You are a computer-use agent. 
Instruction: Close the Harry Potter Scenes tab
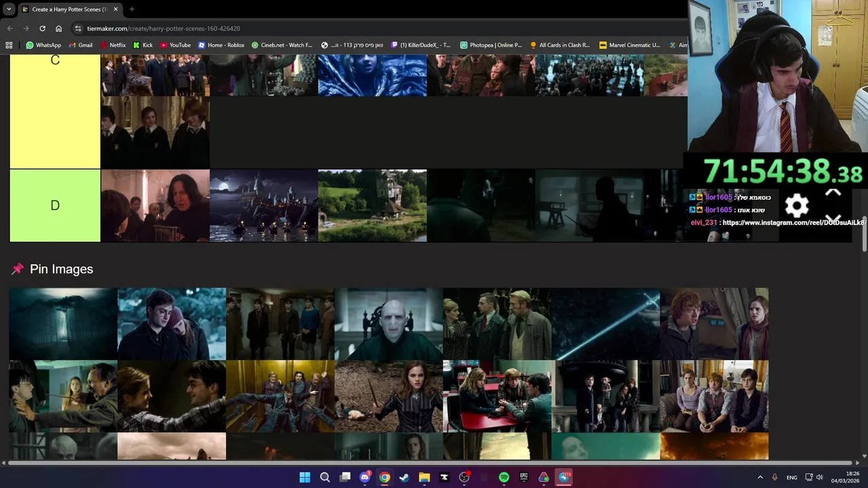click(115, 9)
